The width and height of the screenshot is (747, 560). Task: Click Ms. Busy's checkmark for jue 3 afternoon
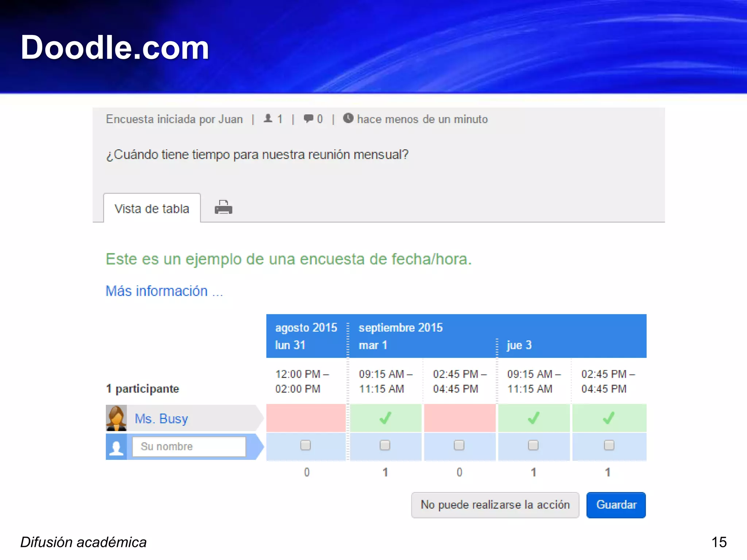(608, 418)
